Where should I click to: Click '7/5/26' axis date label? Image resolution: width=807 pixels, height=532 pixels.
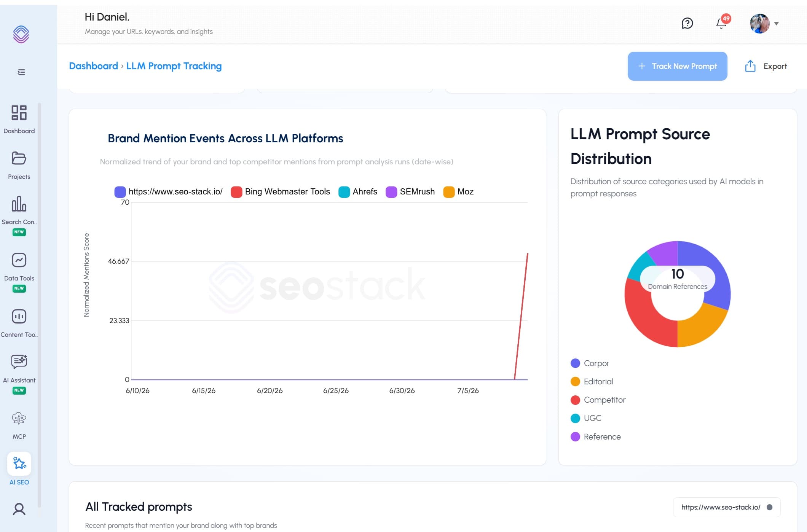[x=468, y=390]
